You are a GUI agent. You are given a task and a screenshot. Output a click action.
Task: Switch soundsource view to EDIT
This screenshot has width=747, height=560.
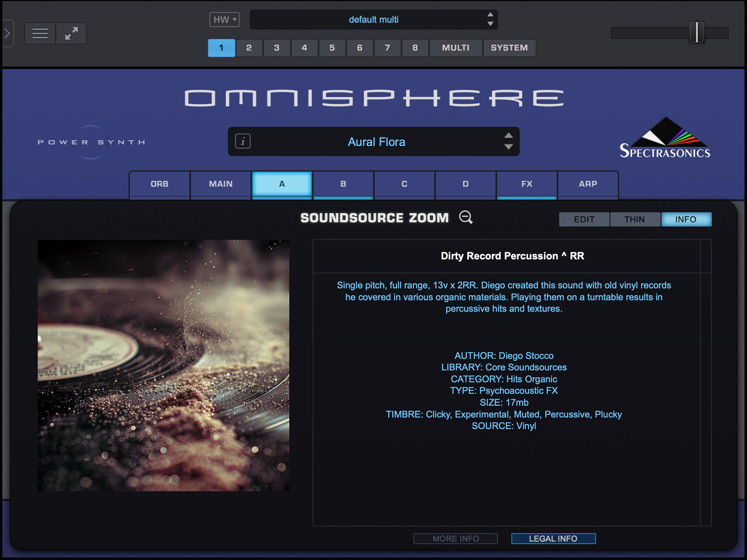tap(584, 219)
